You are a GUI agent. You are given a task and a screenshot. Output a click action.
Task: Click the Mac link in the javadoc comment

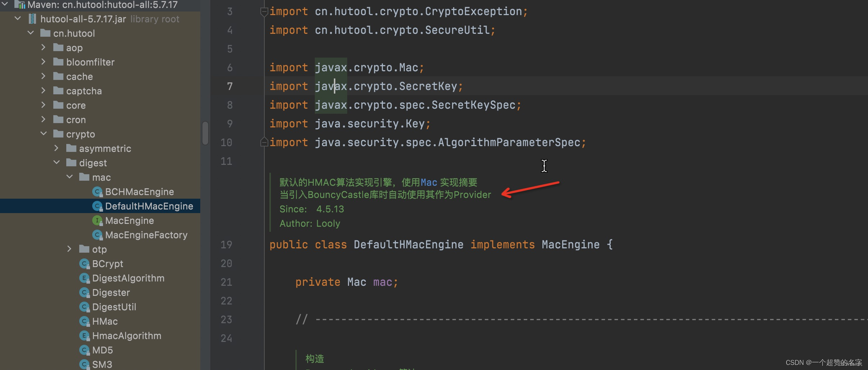(x=429, y=182)
